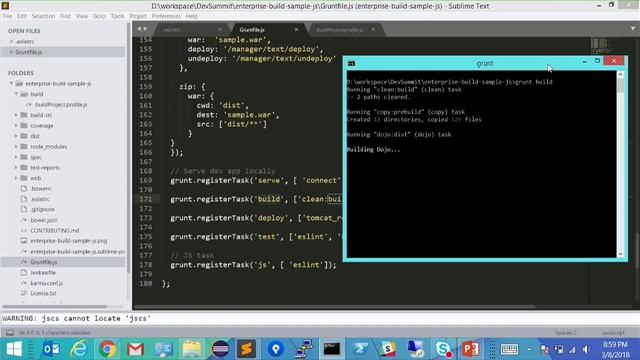This screenshot has height=360, width=640.
Task: Open Gmail from the taskbar
Action: (x=135, y=349)
